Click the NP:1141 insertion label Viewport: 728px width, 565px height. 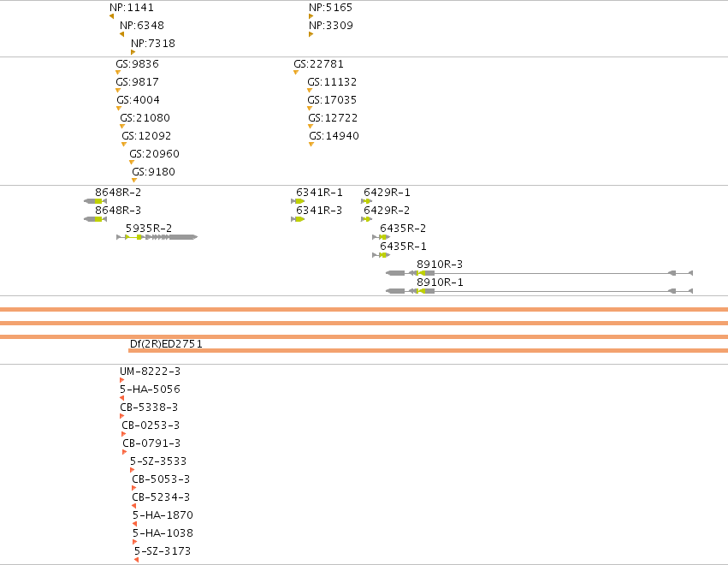pyautogui.click(x=132, y=8)
